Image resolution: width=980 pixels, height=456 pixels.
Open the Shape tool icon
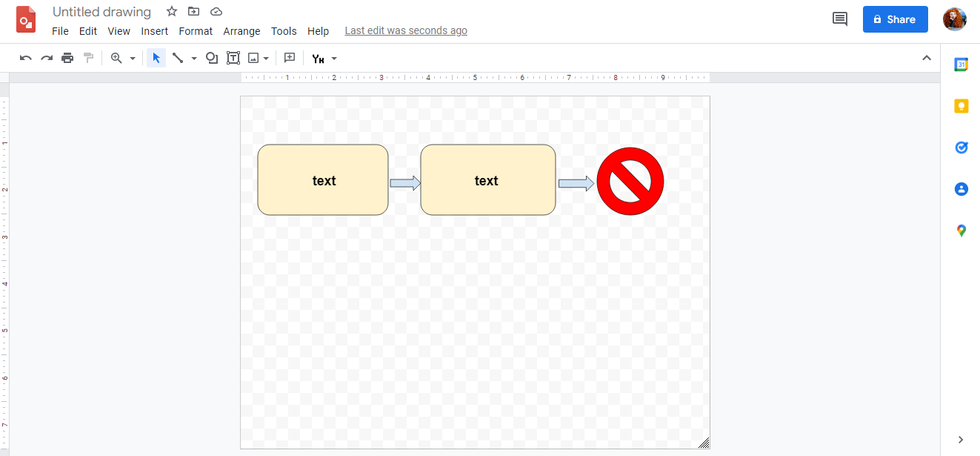click(x=212, y=58)
